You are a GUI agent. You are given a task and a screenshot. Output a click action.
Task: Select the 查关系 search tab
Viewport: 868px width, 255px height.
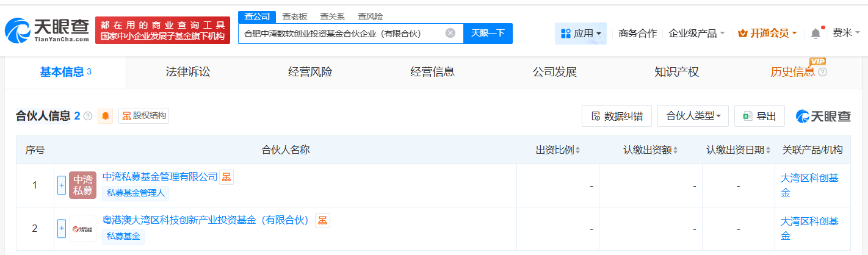(332, 16)
